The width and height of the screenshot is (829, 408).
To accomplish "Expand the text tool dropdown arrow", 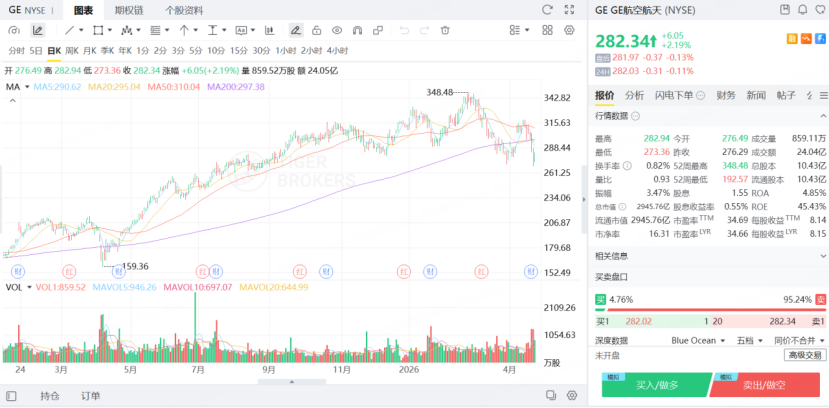I will click(x=253, y=30).
